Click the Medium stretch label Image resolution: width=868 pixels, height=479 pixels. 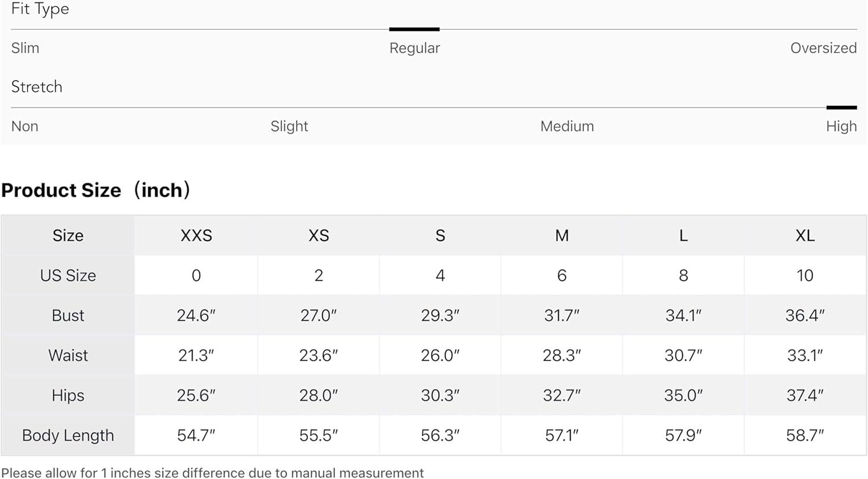567,126
